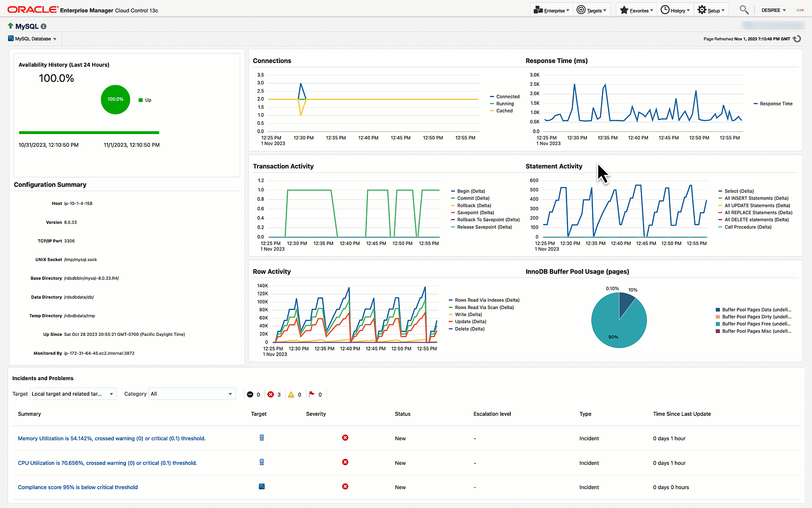Open the Category filter dropdown

(191, 394)
